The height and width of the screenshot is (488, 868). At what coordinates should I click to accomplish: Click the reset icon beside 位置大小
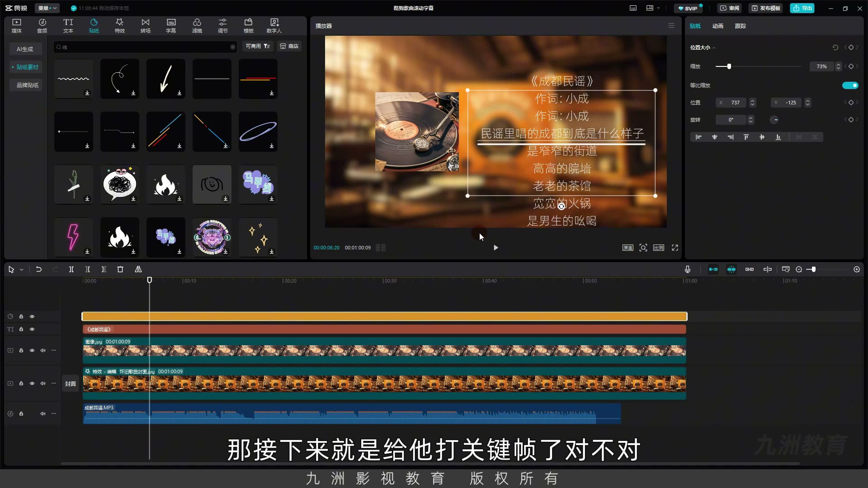pos(835,47)
